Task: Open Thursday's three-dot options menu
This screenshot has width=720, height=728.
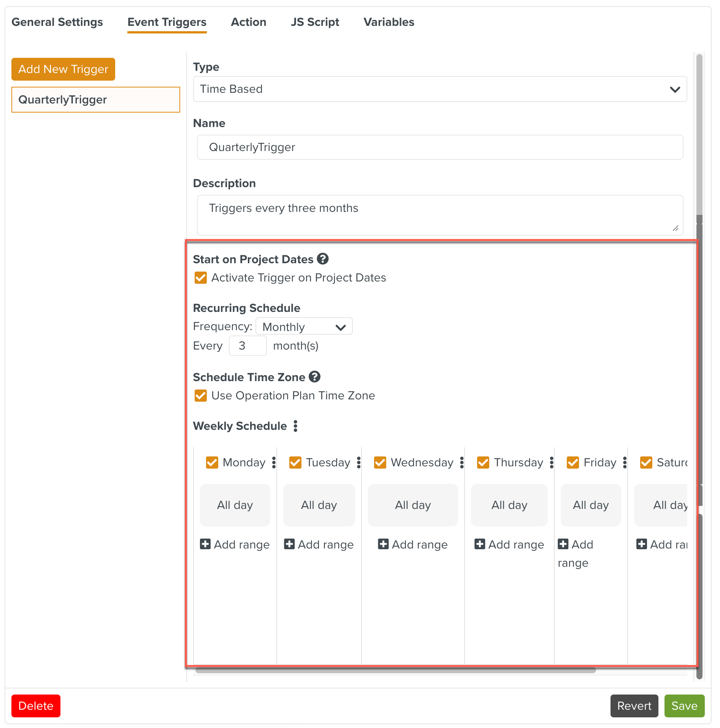Action: coord(552,463)
